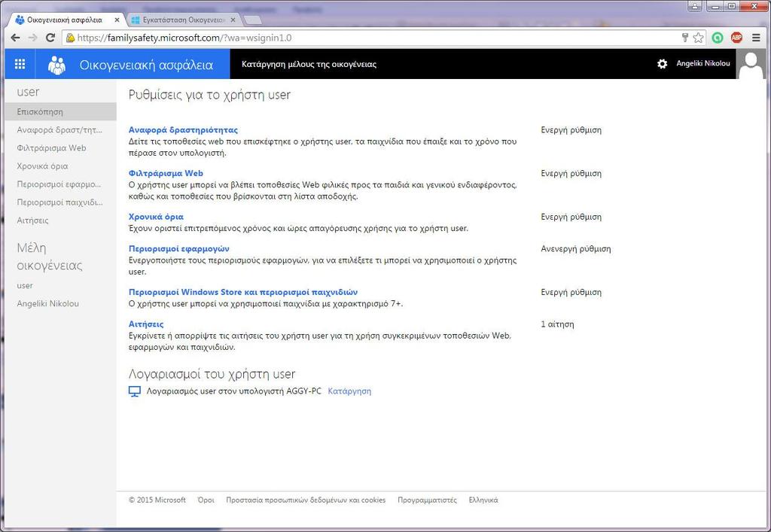
Task: Click Κατάργηση μέλους της οικογένειας in header
Action: 309,65
